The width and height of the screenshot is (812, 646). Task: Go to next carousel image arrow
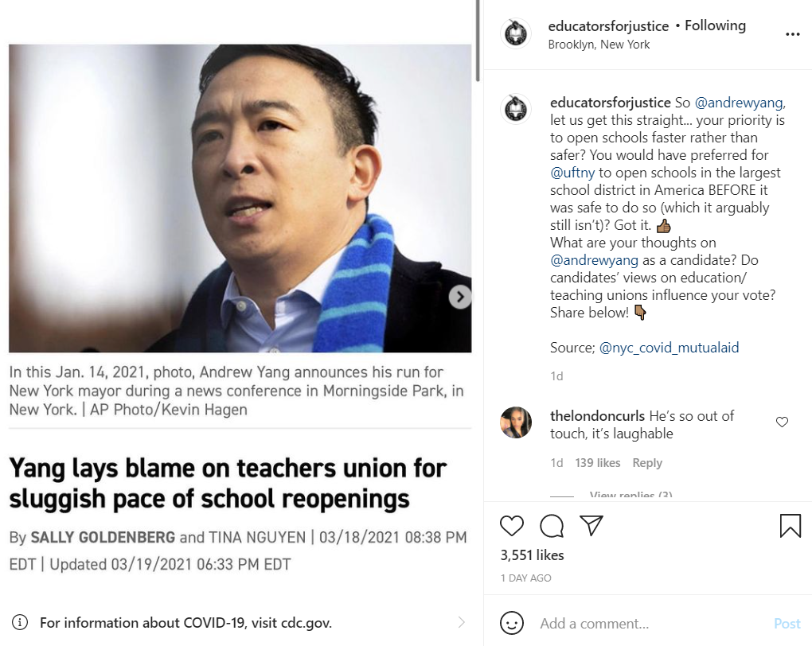click(459, 297)
